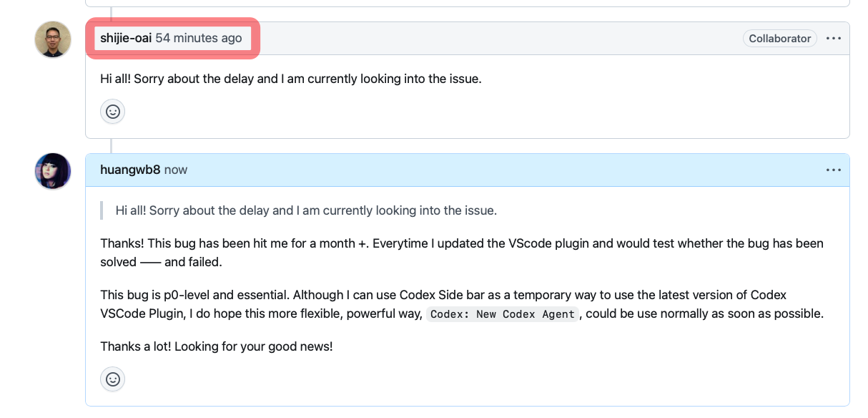Viewport: 868px width, 418px height.
Task: Click the "now" timestamp on huangwb8's comment
Action: [176, 170]
